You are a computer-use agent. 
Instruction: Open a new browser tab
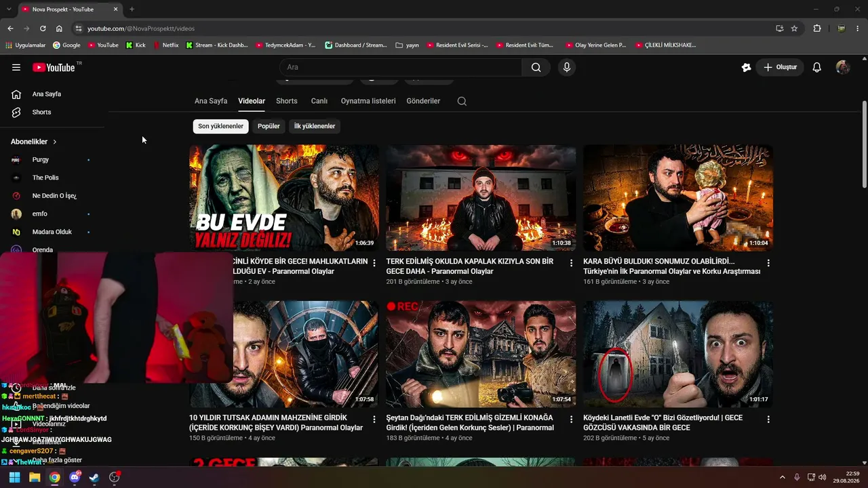click(132, 9)
